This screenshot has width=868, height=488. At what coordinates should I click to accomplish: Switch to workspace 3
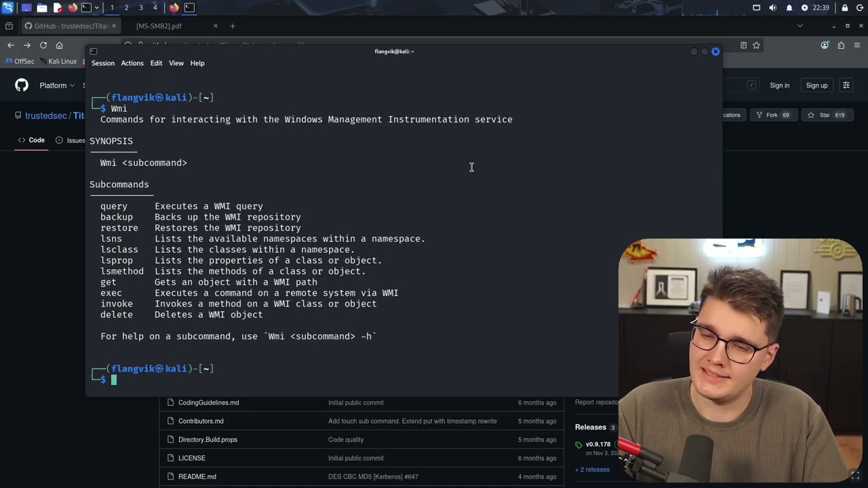[140, 7]
